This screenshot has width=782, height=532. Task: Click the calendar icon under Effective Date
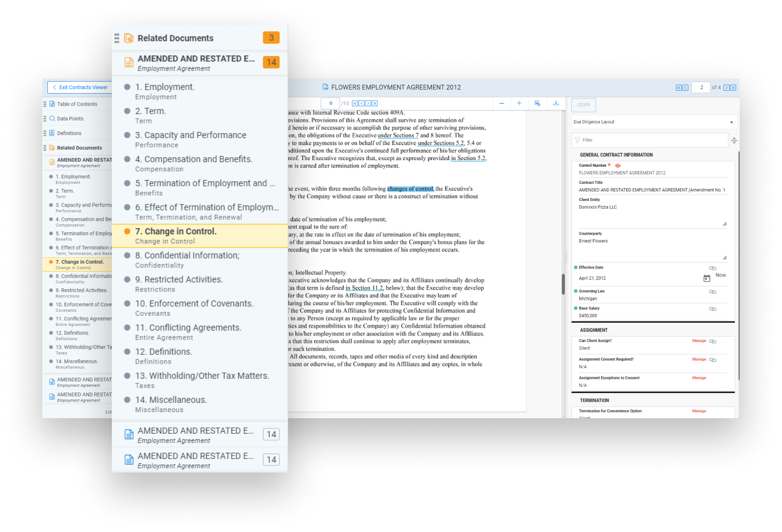(x=707, y=278)
